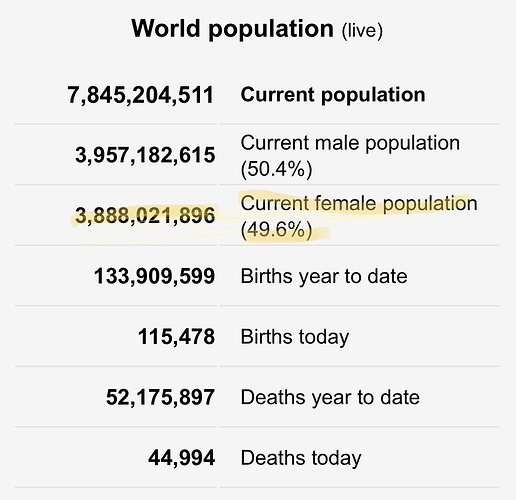Click the highlighted (49.6%) percentage
The image size is (516, 500).
click(x=277, y=230)
